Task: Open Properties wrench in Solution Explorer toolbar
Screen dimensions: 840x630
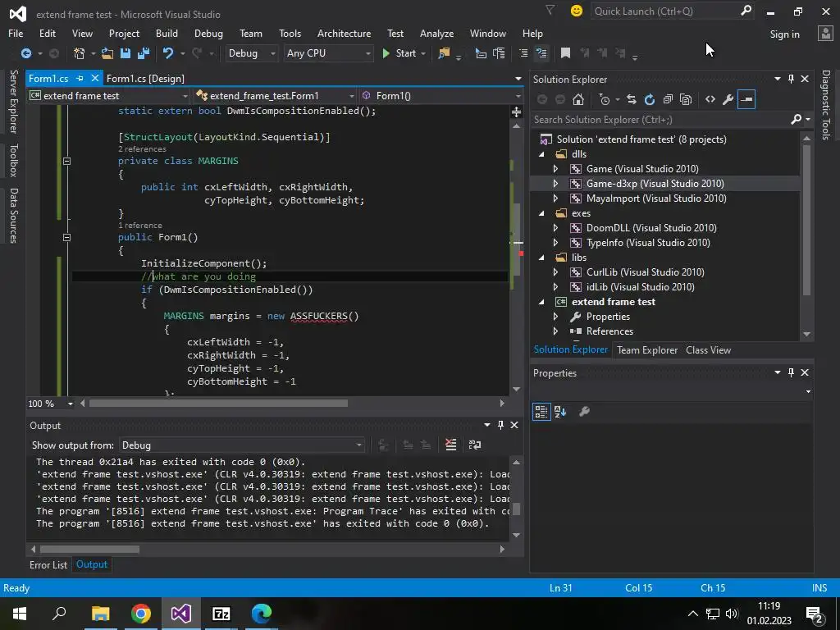Action: (x=728, y=99)
